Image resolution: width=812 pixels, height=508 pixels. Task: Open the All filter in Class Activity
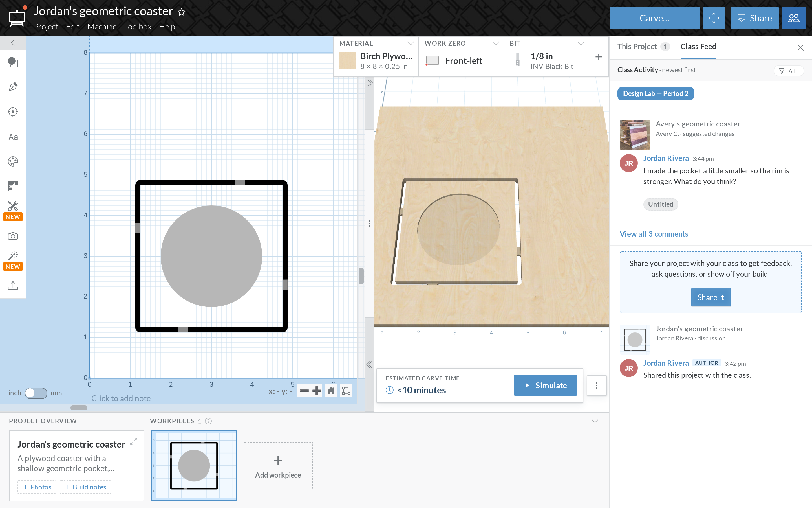788,71
